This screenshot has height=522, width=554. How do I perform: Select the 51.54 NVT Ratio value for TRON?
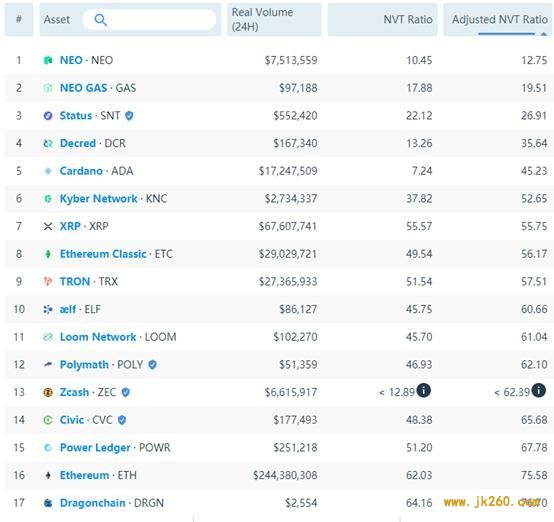(x=419, y=282)
